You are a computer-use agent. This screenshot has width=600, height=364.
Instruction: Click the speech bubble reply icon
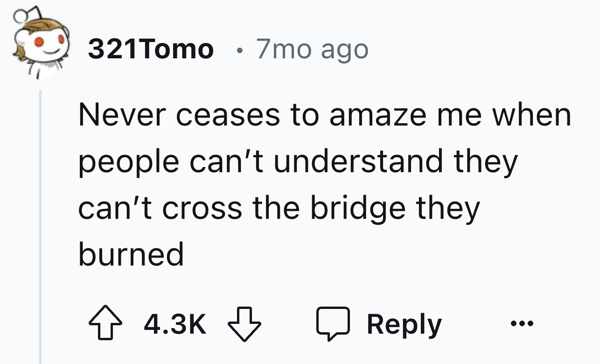[333, 324]
